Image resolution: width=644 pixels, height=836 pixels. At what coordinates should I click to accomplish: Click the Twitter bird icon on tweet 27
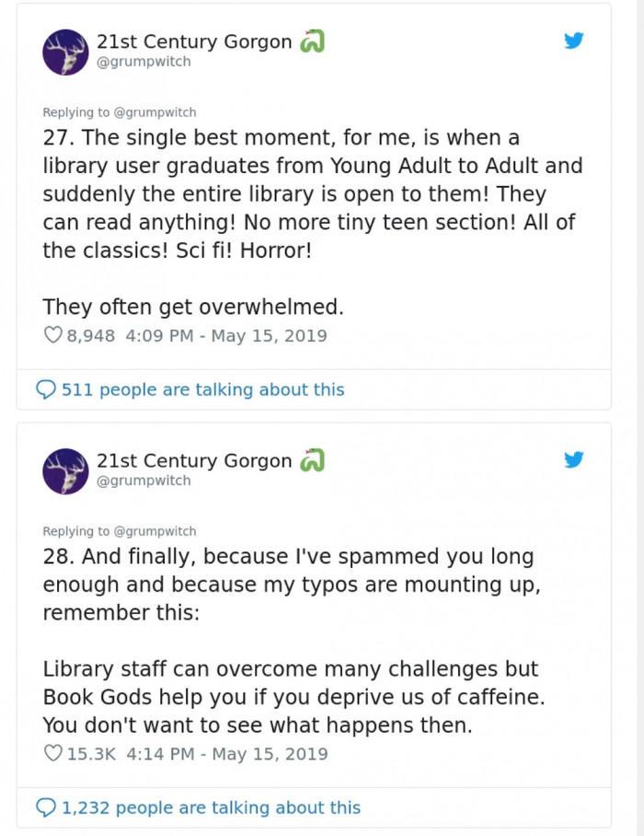coord(574,41)
